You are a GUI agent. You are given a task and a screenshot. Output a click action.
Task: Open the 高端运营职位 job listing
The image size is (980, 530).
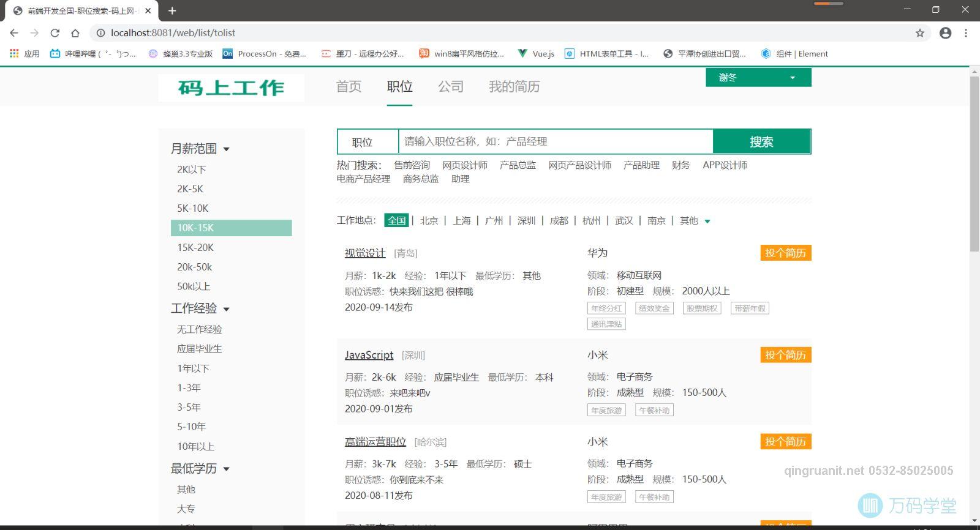(x=375, y=442)
